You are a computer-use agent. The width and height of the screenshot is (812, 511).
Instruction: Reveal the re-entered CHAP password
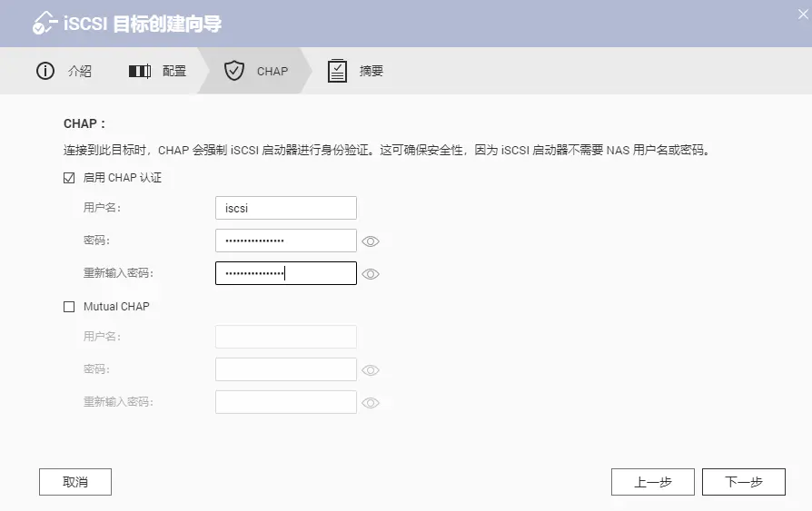click(371, 274)
